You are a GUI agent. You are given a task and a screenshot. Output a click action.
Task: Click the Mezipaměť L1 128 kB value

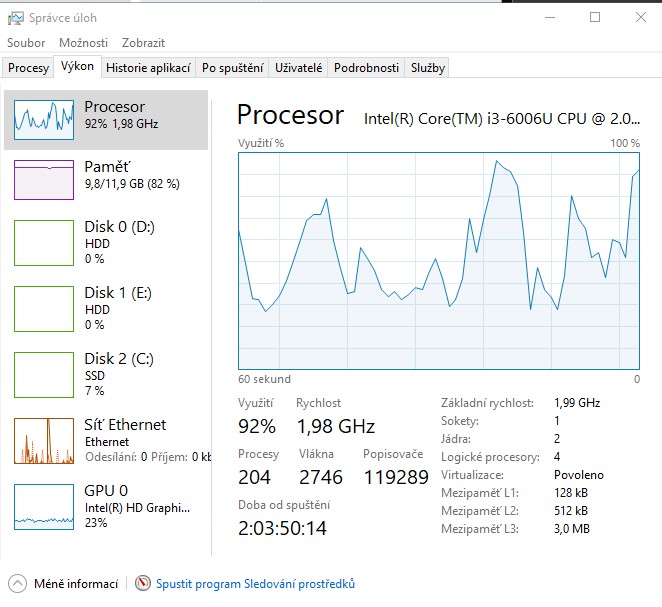(x=570, y=493)
